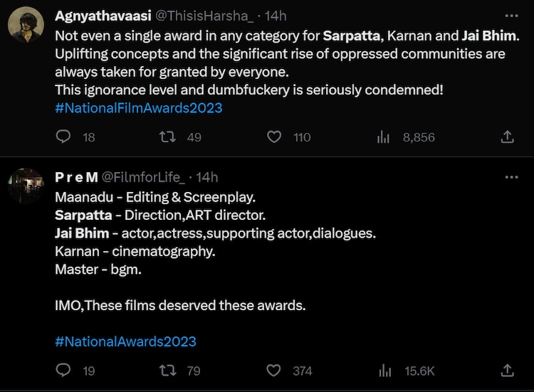This screenshot has height=392, width=534.
Task: Open more options on PreM's tweet
Action: pos(511,177)
